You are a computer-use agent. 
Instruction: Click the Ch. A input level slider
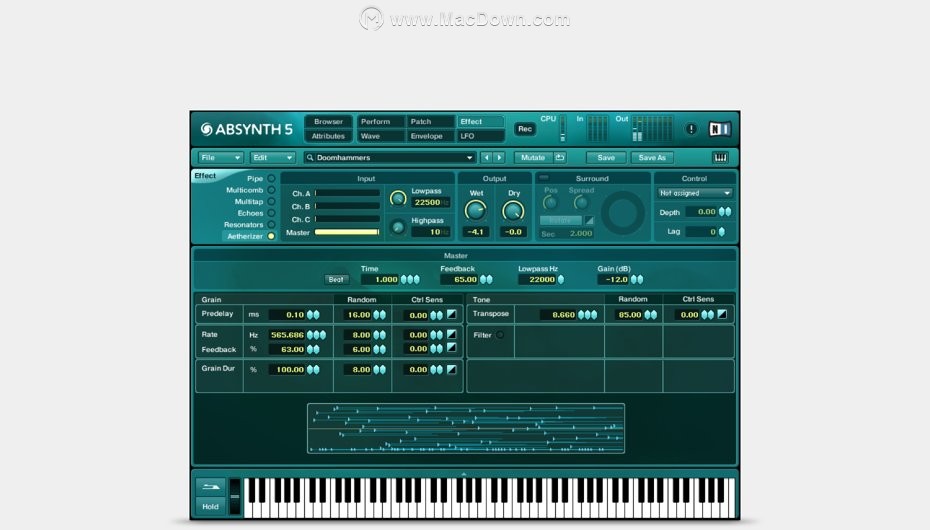click(347, 193)
